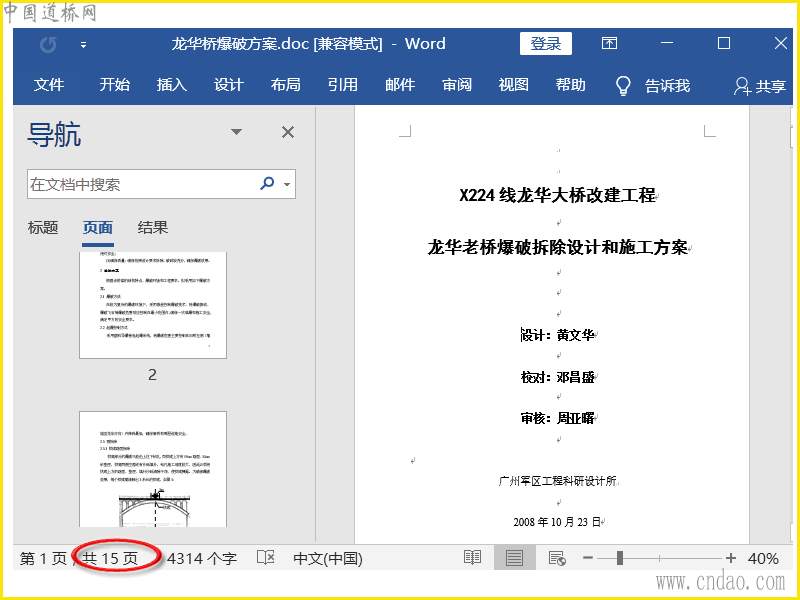Click the proofing check icon in status bar
The image size is (800, 600).
tap(265, 558)
